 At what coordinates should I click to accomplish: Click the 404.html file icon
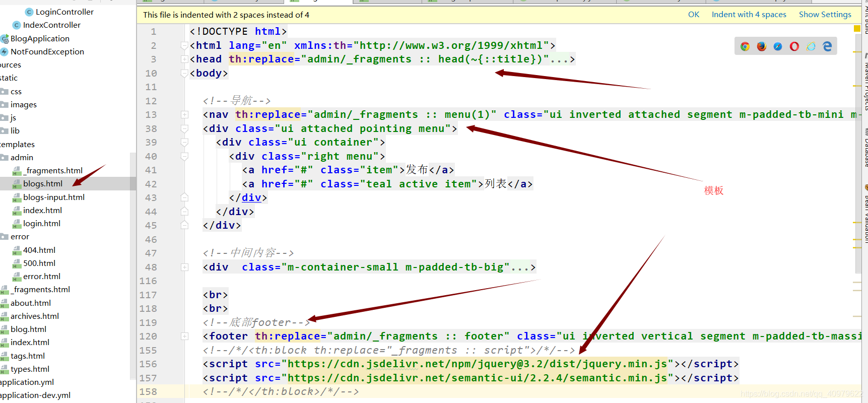pos(17,250)
